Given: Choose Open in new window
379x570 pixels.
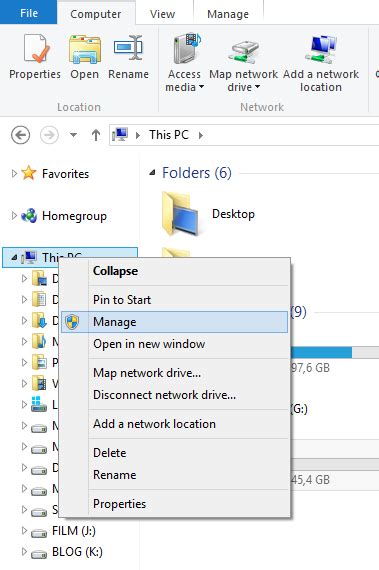Looking at the screenshot, I should [174, 344].
